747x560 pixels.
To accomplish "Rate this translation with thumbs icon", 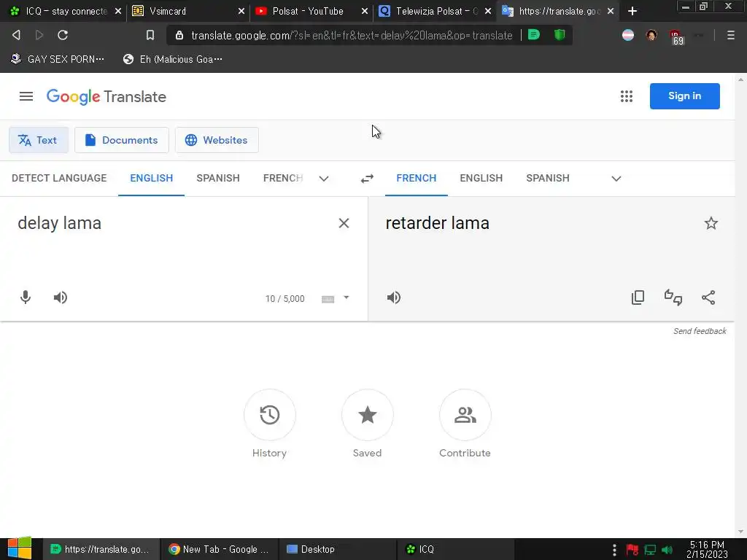I will pyautogui.click(x=673, y=297).
